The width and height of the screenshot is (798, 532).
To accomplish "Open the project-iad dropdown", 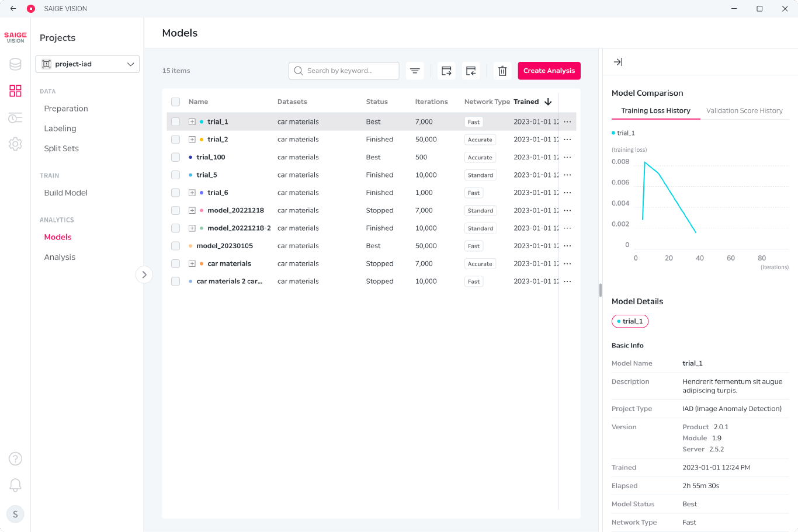I will 88,64.
